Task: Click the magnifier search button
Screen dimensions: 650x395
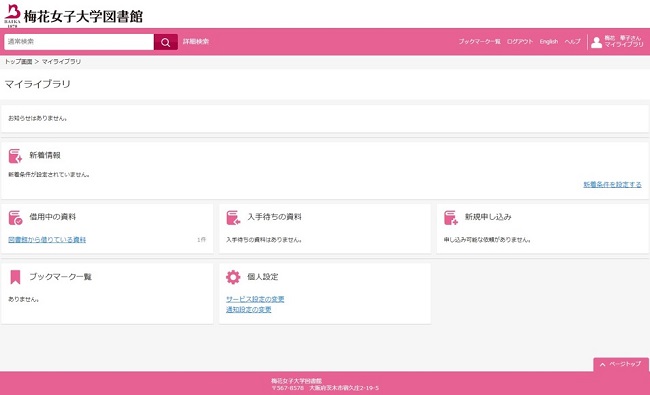Action: coord(166,42)
